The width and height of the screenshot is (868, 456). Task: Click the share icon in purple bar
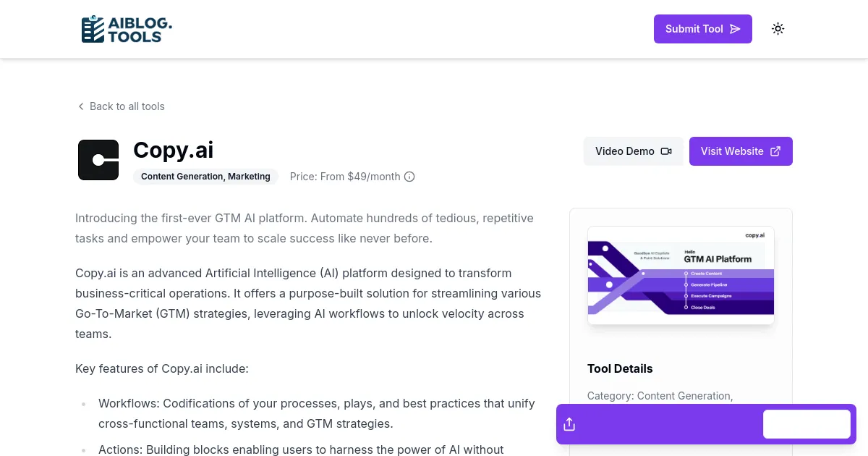569,424
